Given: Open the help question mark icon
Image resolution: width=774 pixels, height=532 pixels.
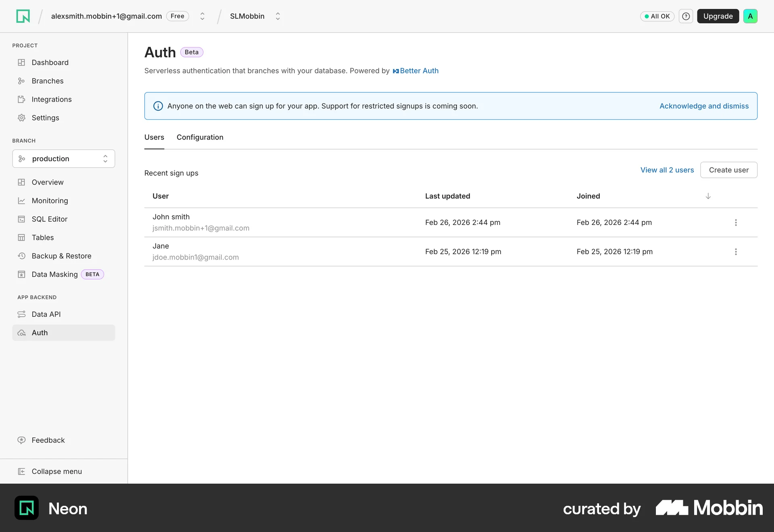Looking at the screenshot, I should point(686,16).
